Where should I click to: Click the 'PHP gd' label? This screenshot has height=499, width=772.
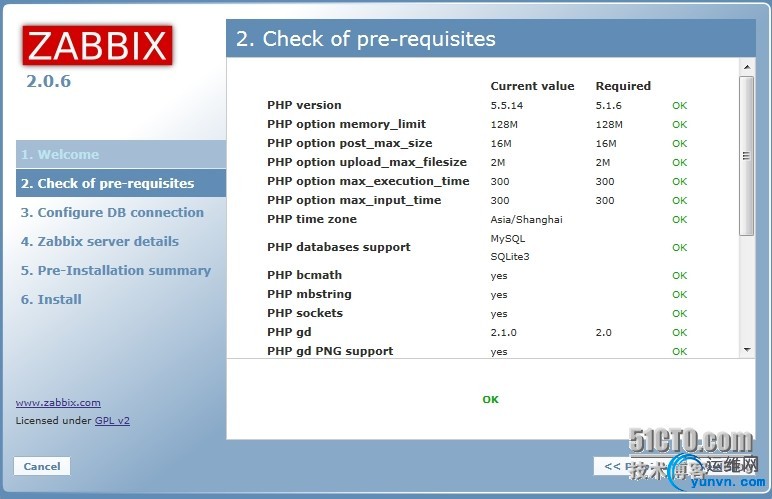tap(289, 333)
